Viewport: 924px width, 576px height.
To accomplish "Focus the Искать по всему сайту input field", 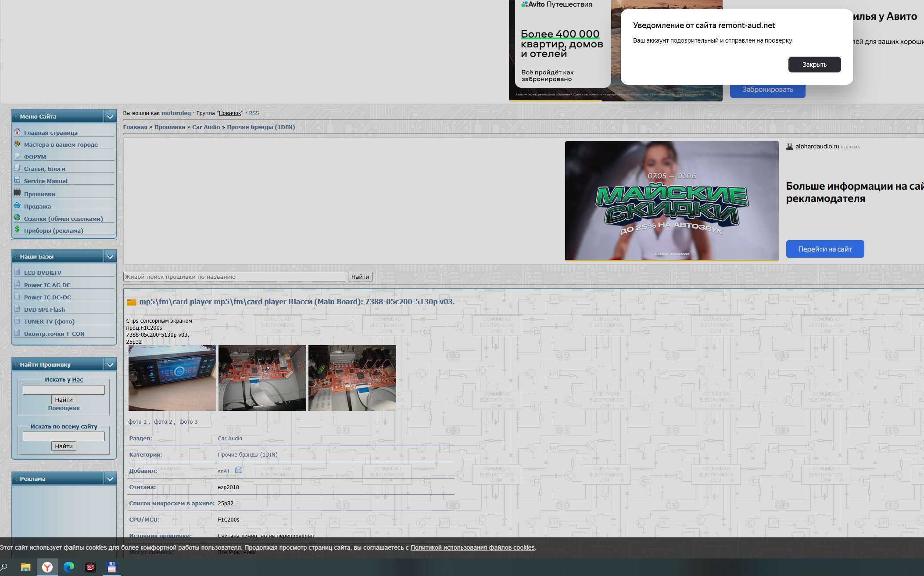I will tap(64, 436).
